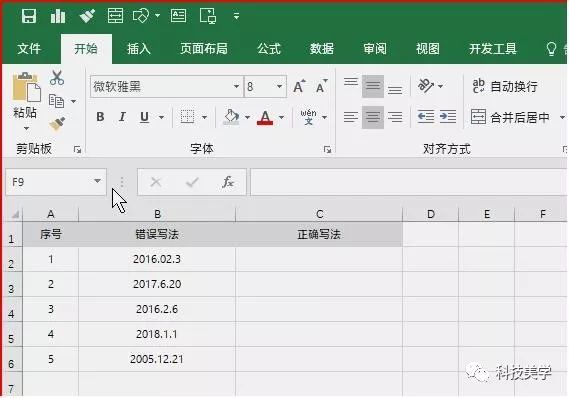The width and height of the screenshot is (569, 398).
Task: Open the Name Box dropdown arrow
Action: 97,181
